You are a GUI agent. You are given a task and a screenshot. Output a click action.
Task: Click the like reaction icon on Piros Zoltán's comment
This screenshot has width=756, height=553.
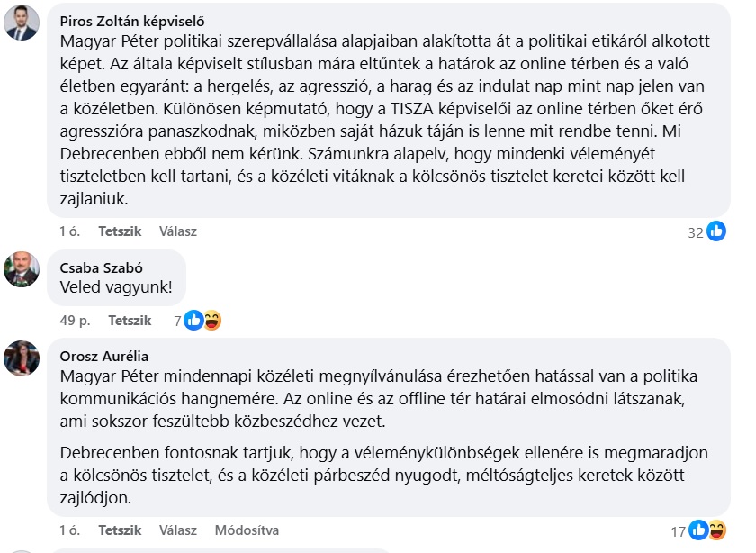[716, 231]
